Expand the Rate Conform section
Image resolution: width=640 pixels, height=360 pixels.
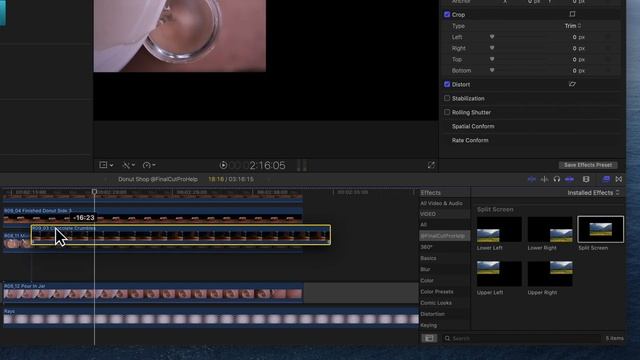pyautogui.click(x=470, y=140)
